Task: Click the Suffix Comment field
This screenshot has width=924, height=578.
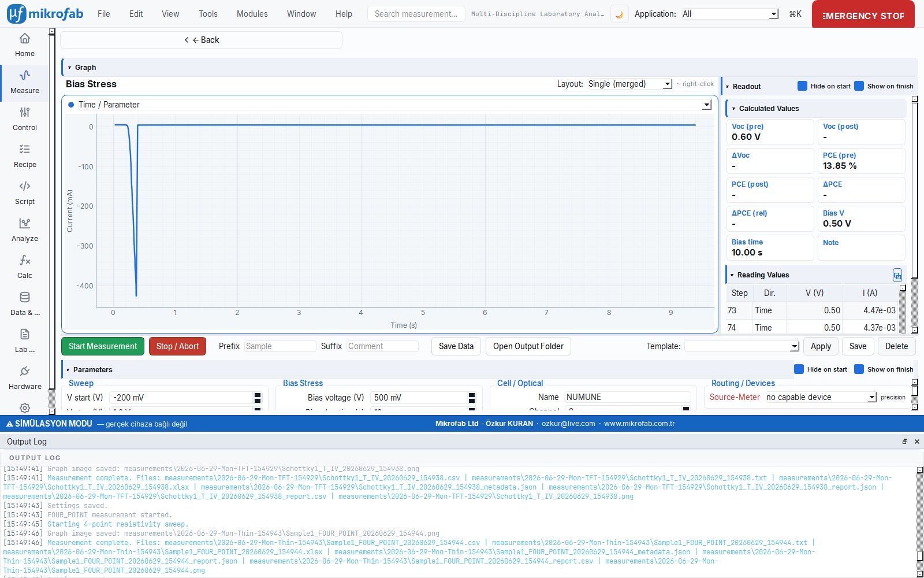Action: point(383,346)
